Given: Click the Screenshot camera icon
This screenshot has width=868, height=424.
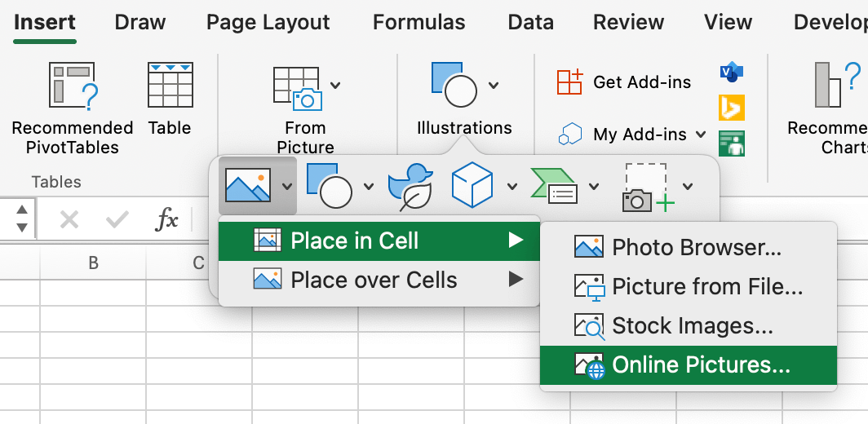Looking at the screenshot, I should pyautogui.click(x=646, y=187).
